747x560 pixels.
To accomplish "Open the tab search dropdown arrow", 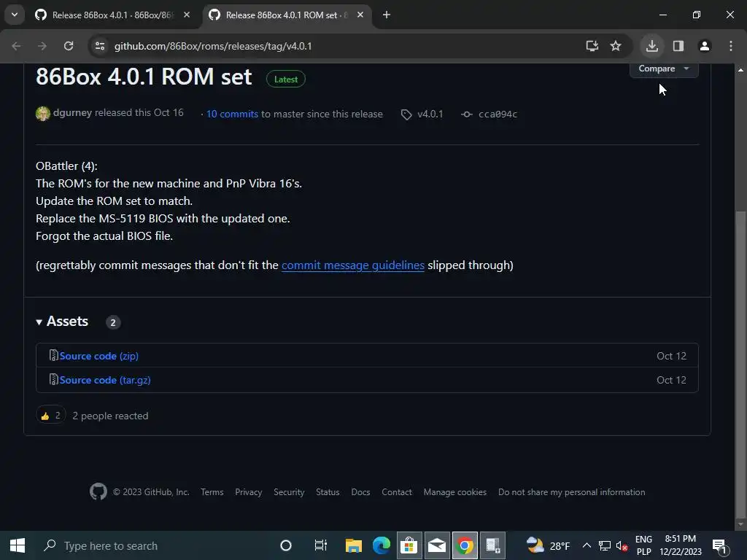I will point(15,15).
